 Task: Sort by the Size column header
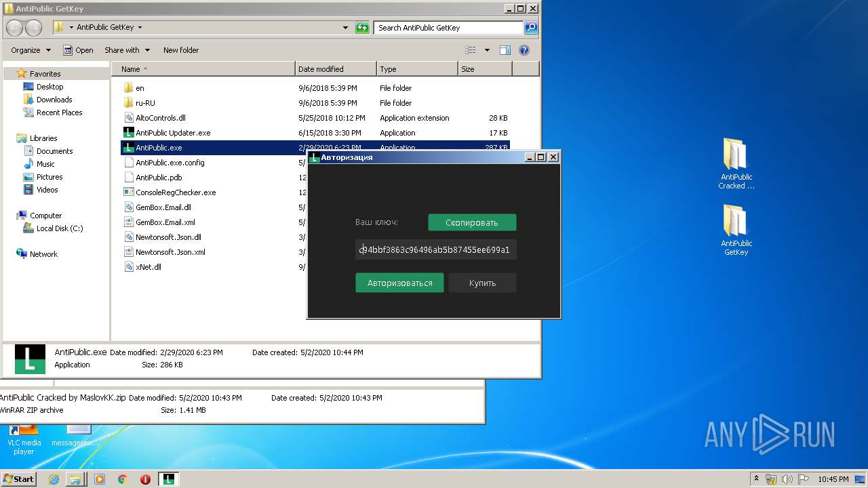(x=485, y=69)
